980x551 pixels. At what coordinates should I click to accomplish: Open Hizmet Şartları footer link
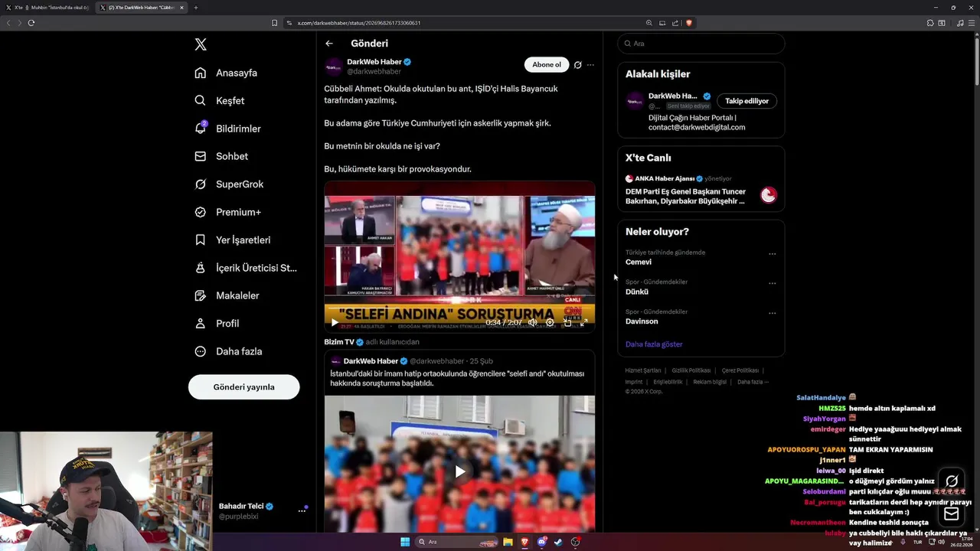click(643, 370)
